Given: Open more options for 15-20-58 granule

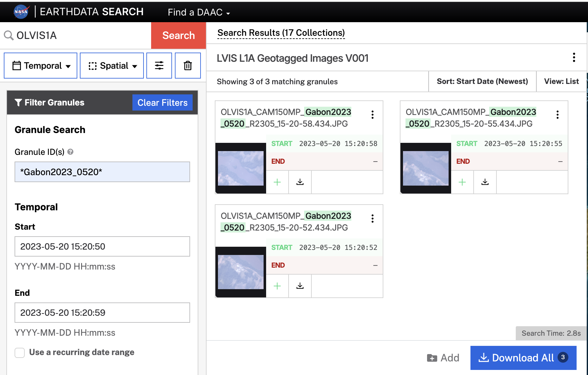Looking at the screenshot, I should coord(373,115).
